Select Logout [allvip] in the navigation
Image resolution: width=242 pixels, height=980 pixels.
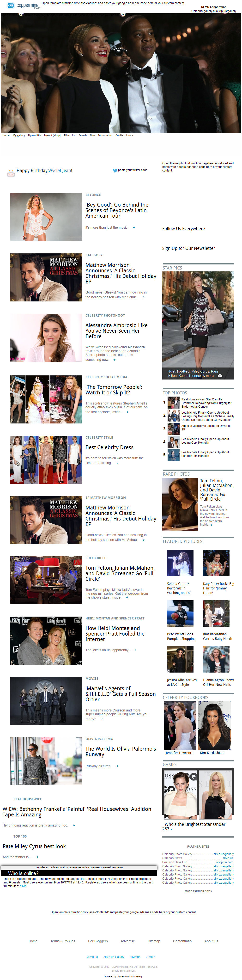[x=52, y=135]
